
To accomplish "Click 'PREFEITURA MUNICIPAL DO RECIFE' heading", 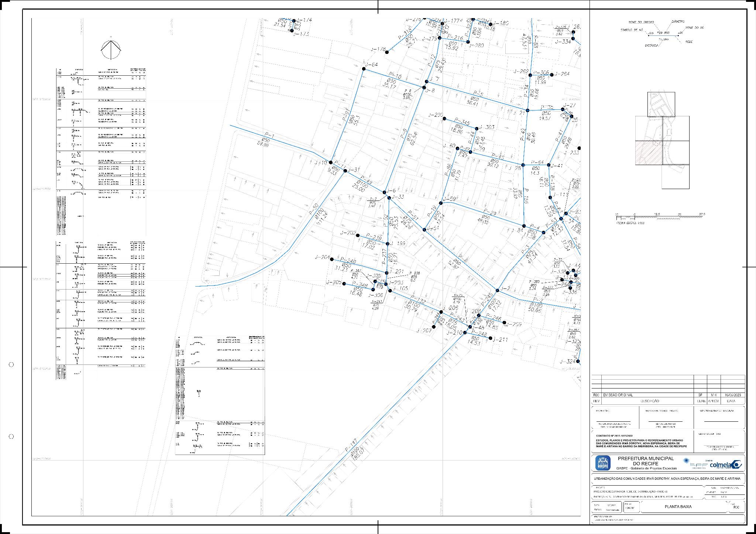I will click(x=646, y=461).
